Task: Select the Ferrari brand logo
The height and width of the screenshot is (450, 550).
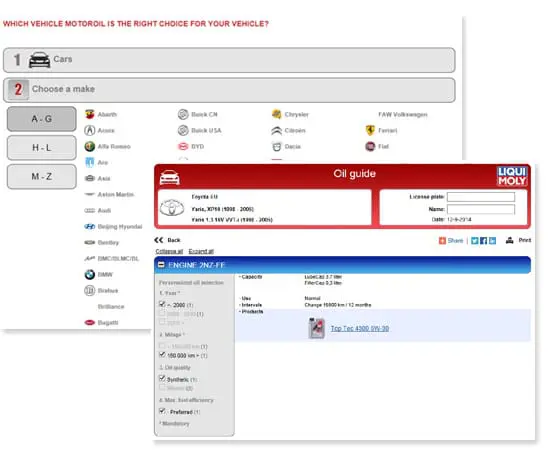Action: pos(370,130)
